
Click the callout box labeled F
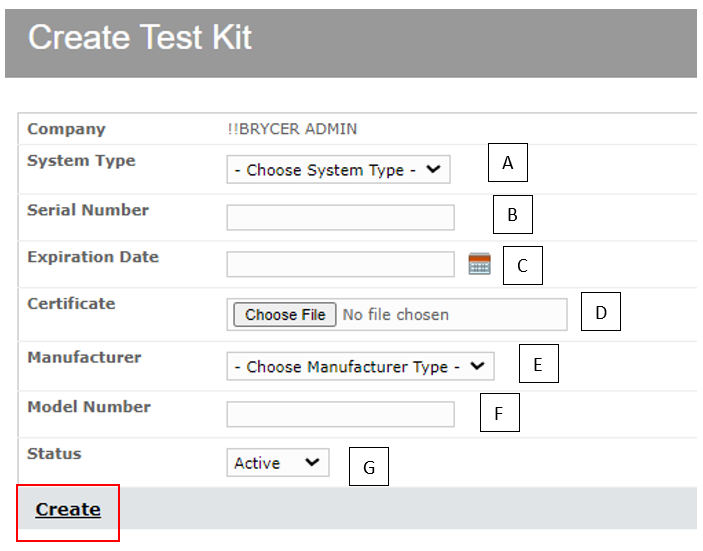(x=500, y=412)
